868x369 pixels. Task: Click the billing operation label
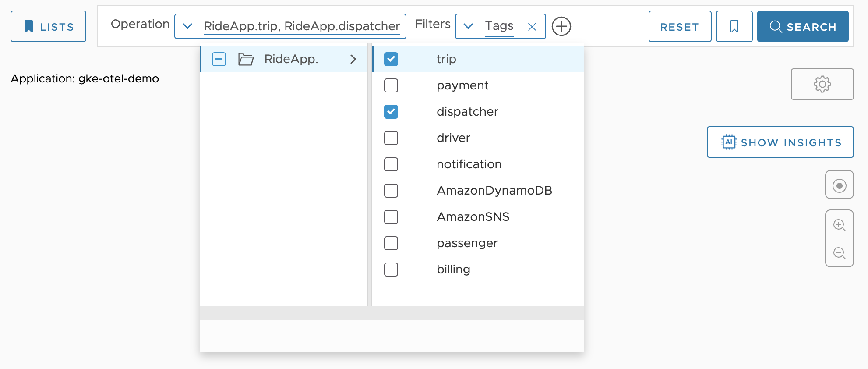click(453, 269)
